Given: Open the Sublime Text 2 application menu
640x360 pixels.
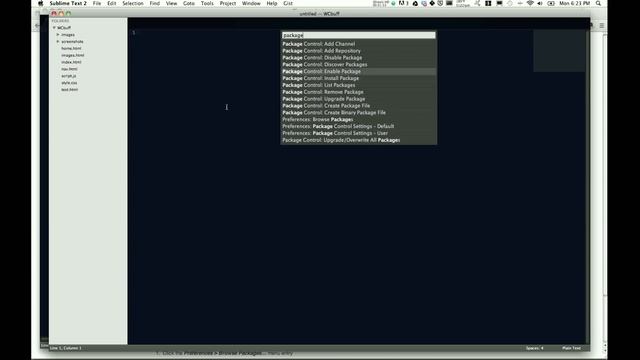Looking at the screenshot, I should click(68, 3).
